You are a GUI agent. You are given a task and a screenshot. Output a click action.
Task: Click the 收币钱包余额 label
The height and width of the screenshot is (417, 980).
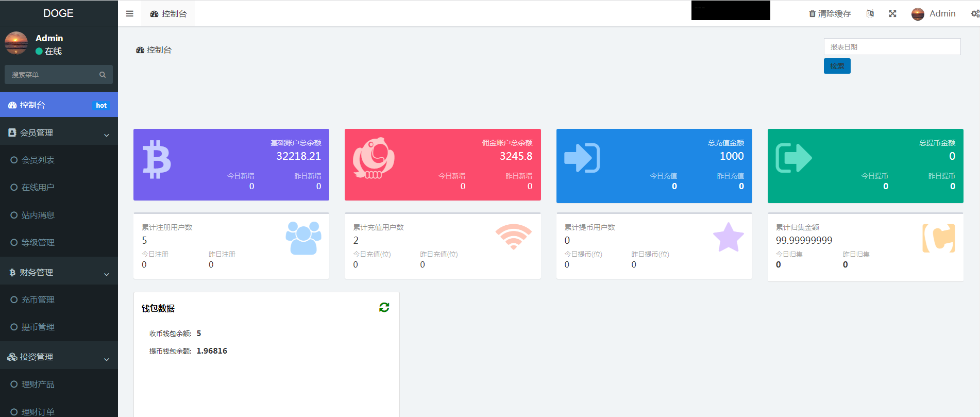(x=170, y=333)
